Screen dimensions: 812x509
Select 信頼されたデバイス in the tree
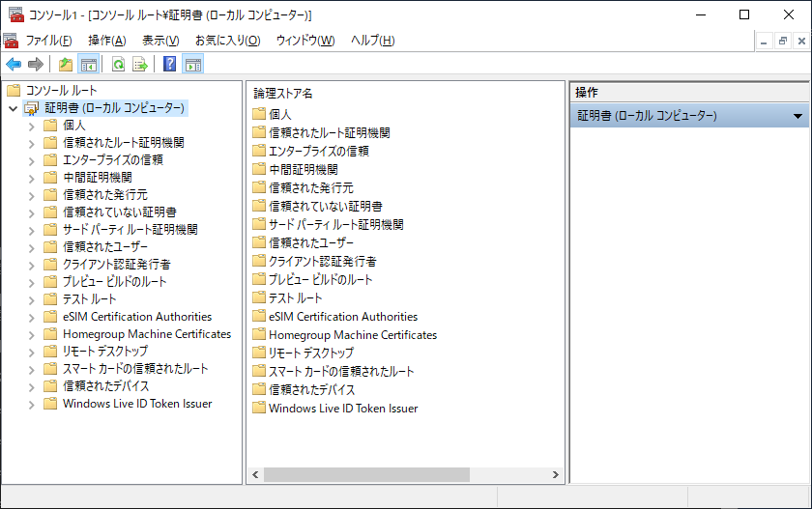[106, 386]
